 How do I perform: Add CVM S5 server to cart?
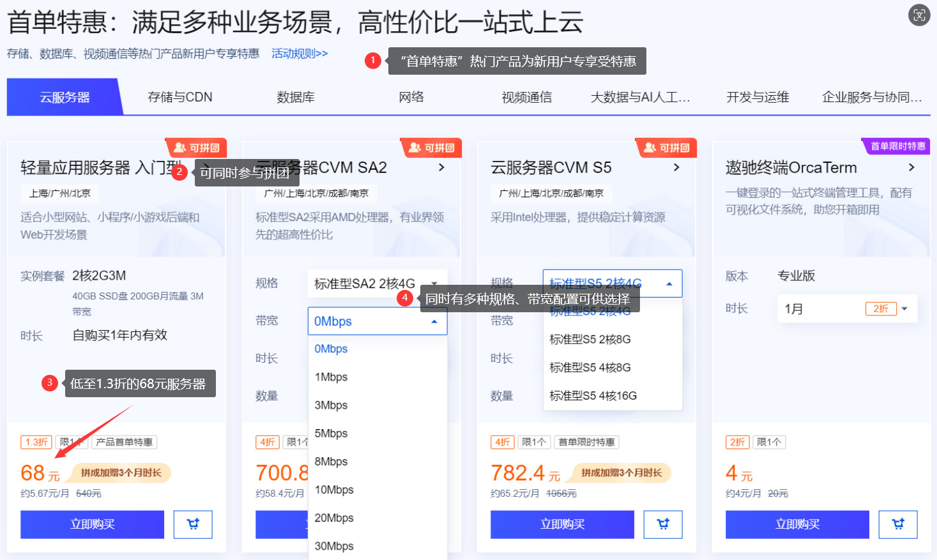coord(663,524)
